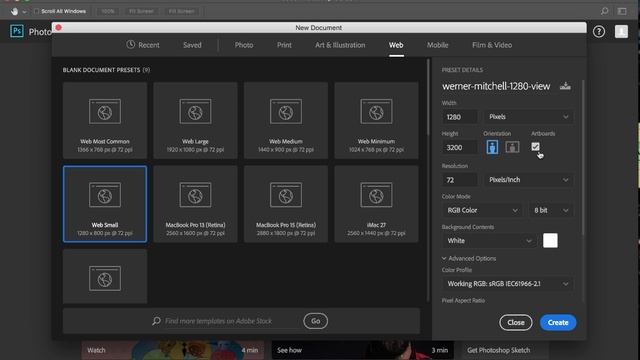Choose the Web Minimum preset
Viewport: 640px width, 360px height.
click(376, 120)
